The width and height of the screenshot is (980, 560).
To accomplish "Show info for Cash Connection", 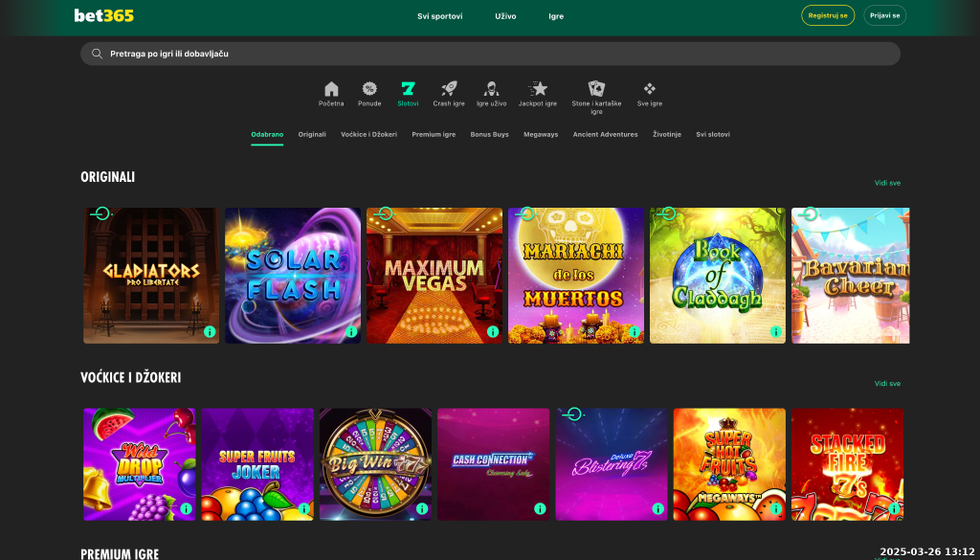I will click(540, 508).
